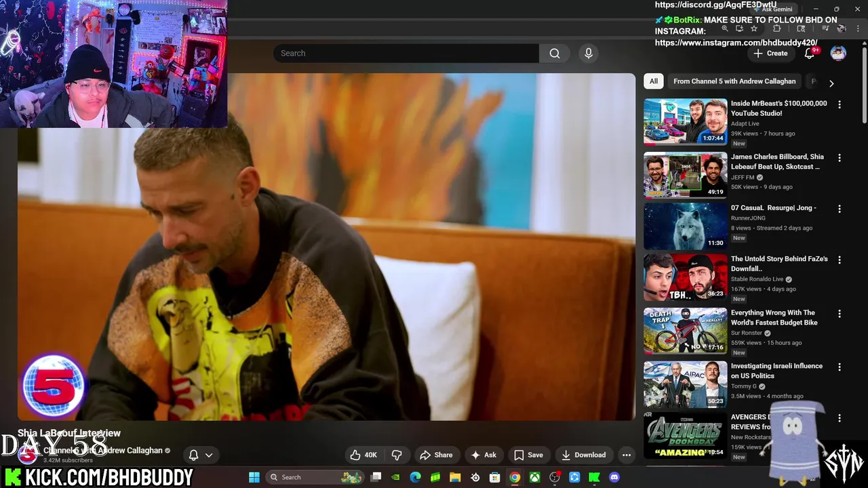Open Israeli Influence AIPAC thumbnail
This screenshot has height=488, width=868.
tap(685, 384)
